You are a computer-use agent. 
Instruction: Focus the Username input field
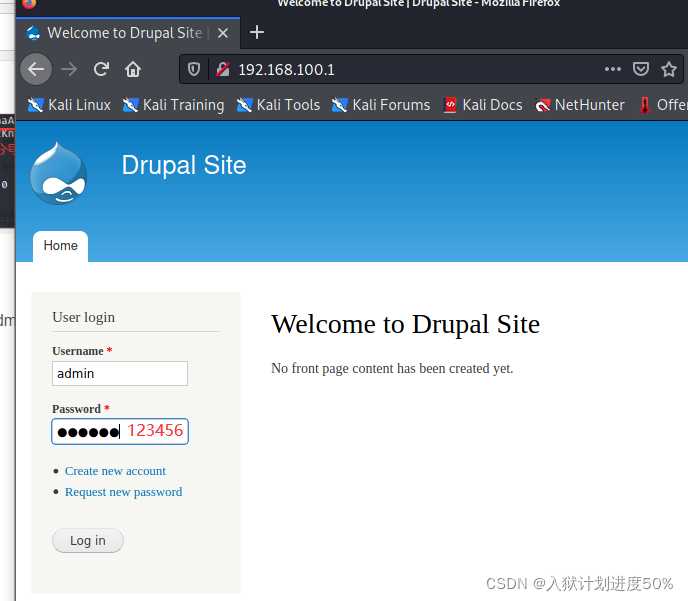pyautogui.click(x=120, y=373)
